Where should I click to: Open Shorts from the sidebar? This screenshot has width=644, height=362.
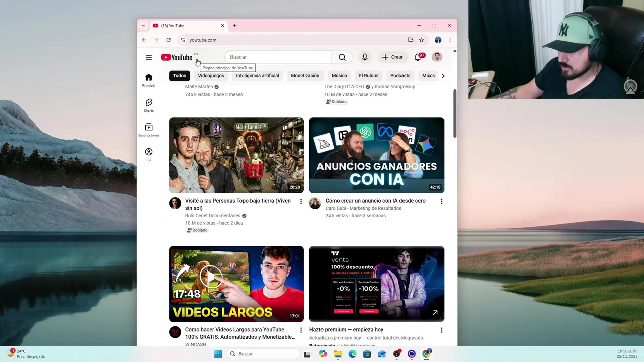(x=149, y=105)
